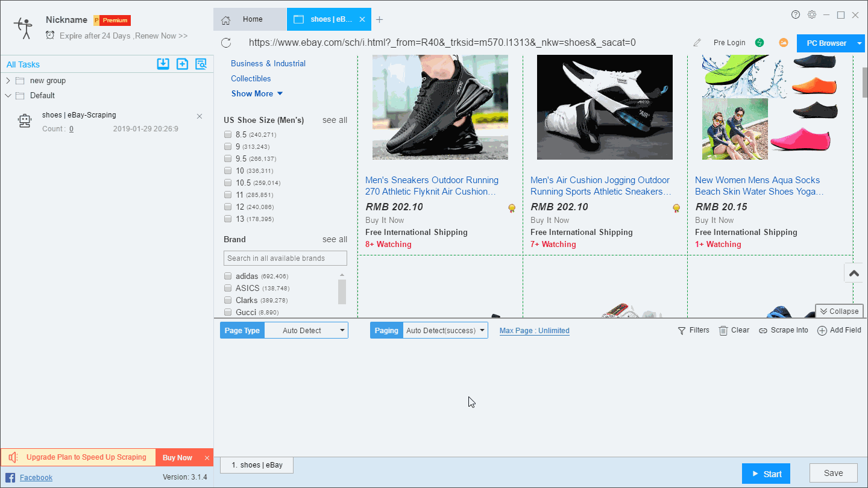The width and height of the screenshot is (868, 488).
Task: Click Buy Now in upgrade banner
Action: 177,458
